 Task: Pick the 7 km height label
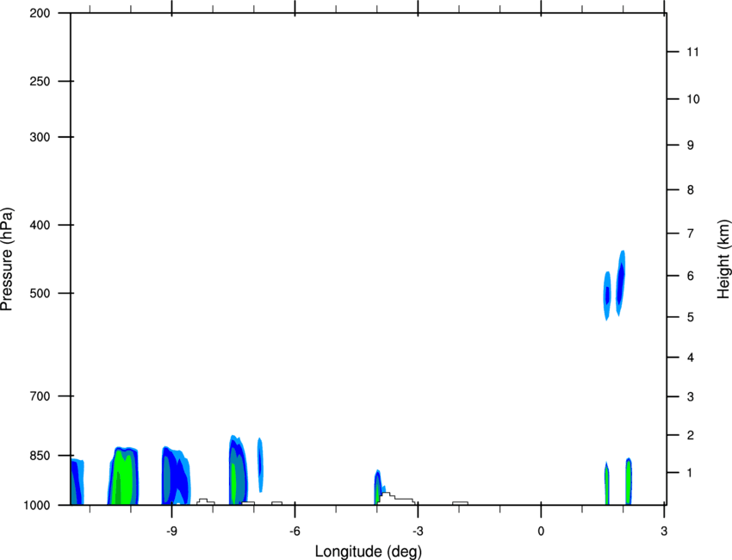(690, 233)
